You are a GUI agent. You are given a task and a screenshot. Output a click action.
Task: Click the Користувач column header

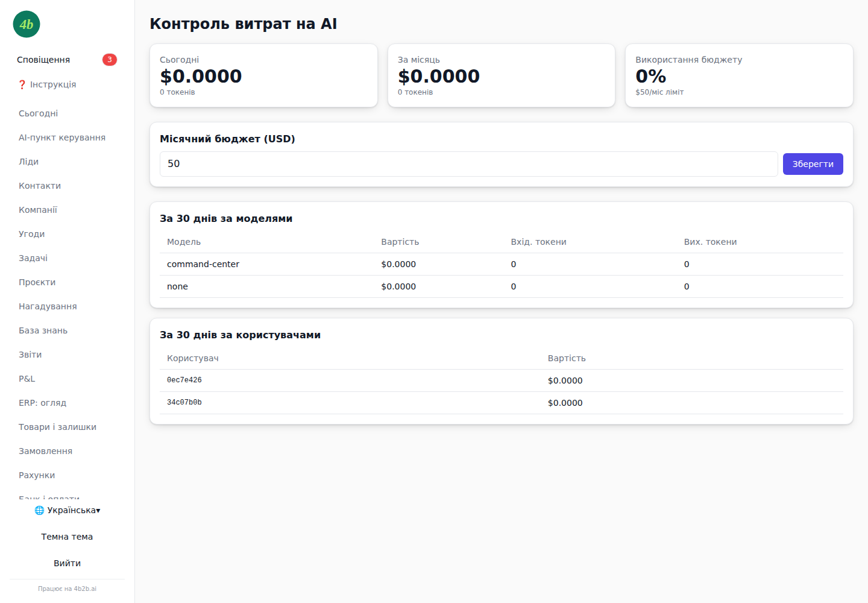click(x=193, y=358)
